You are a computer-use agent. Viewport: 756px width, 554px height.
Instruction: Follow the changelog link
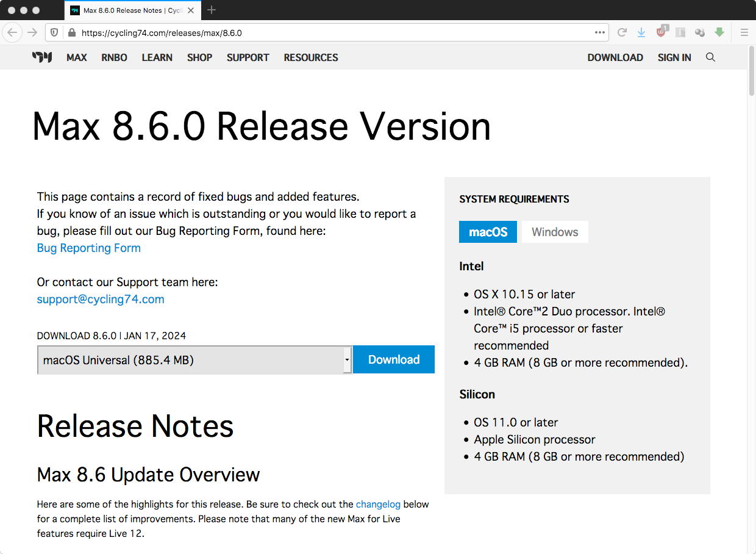tap(378, 504)
